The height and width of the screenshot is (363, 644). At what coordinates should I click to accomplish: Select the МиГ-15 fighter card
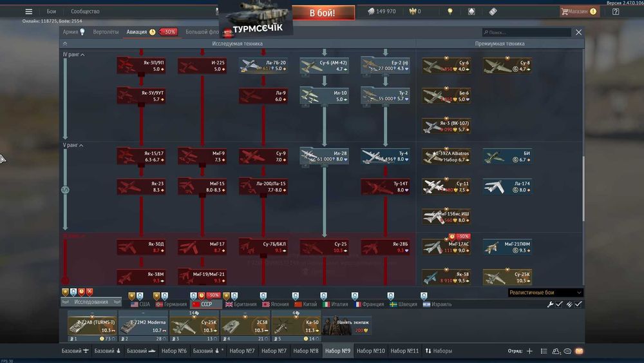pyautogui.click(x=202, y=186)
